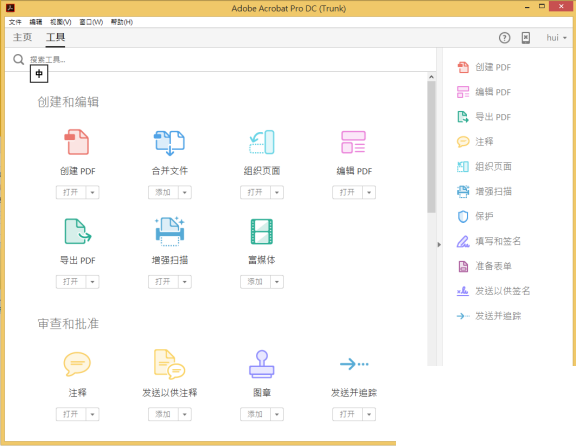Select the 增强扫描 scanner icon in main grid
576x446 pixels.
(169, 231)
